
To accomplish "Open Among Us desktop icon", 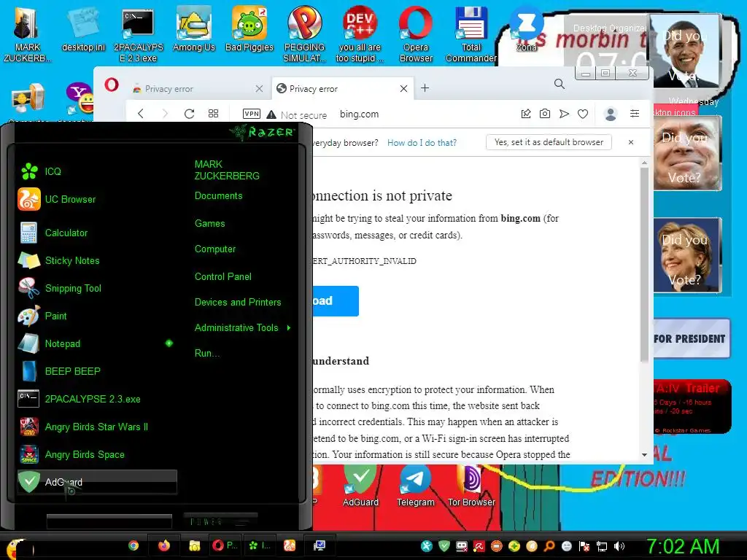I will point(194,29).
